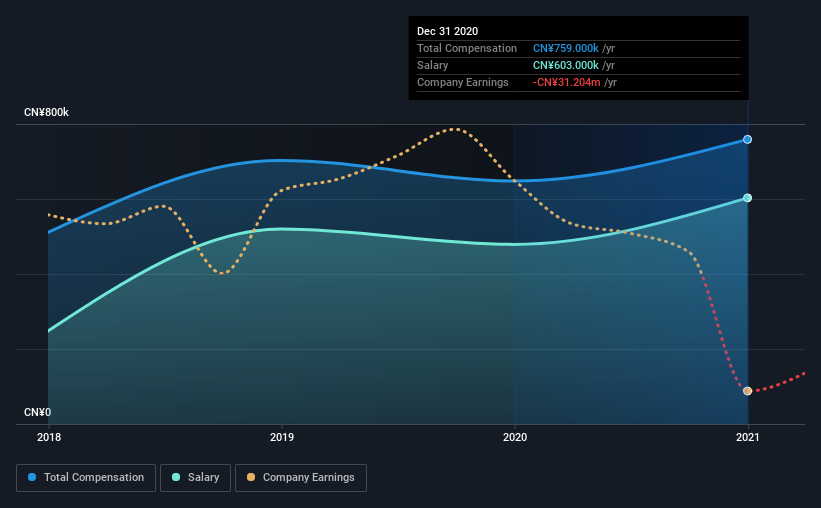Click the Dec 31 2020 tooltip date
Screen dimensions: 821x508
pyautogui.click(x=447, y=31)
